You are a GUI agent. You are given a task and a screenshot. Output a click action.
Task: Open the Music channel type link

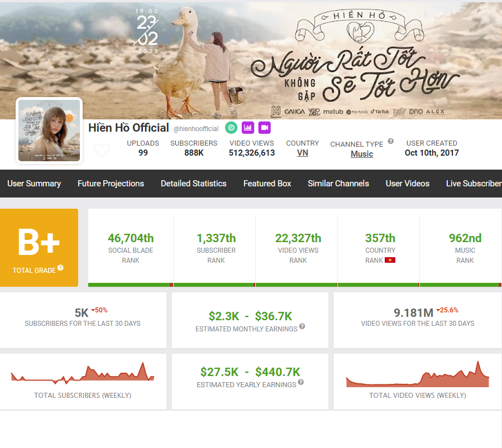[362, 154]
